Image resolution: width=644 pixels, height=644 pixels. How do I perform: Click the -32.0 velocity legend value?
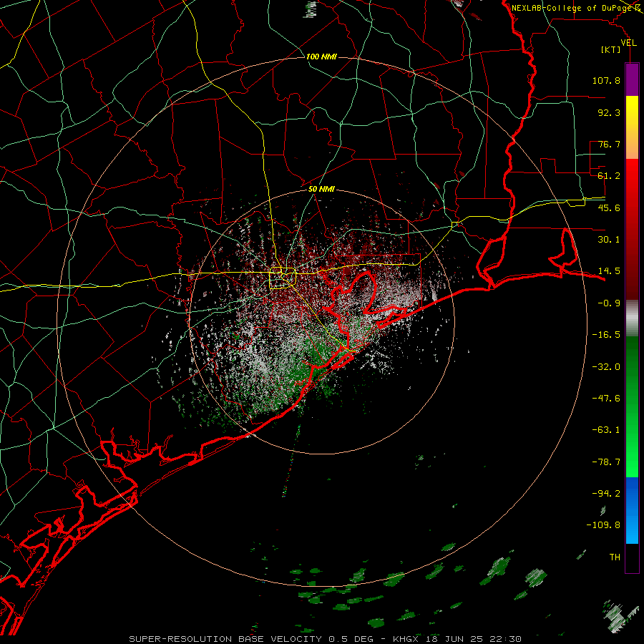[606, 367]
